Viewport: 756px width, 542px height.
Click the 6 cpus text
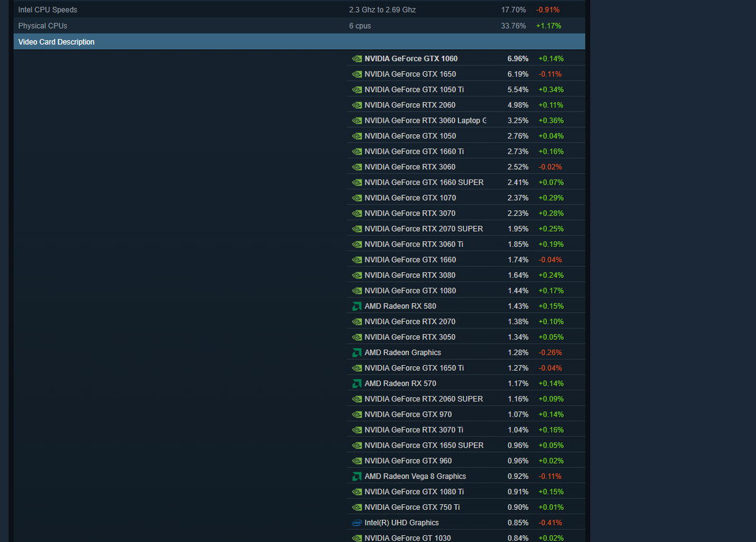(360, 26)
